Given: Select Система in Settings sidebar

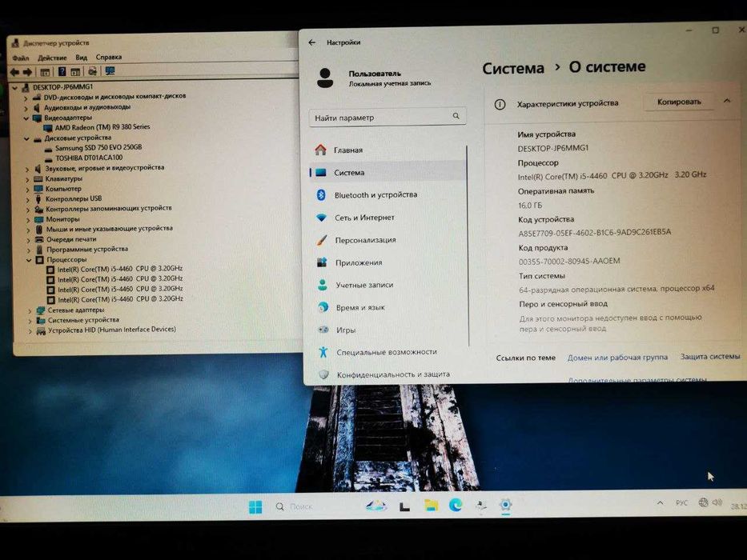Looking at the screenshot, I should tap(389, 172).
